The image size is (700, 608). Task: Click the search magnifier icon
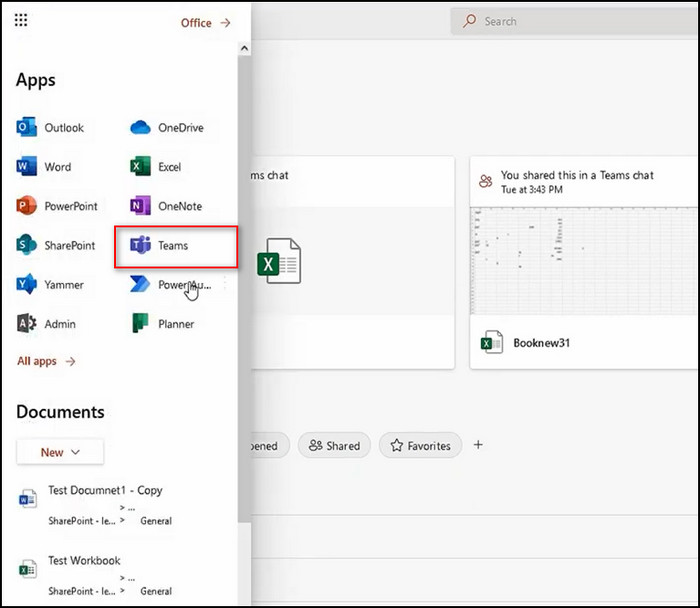469,21
